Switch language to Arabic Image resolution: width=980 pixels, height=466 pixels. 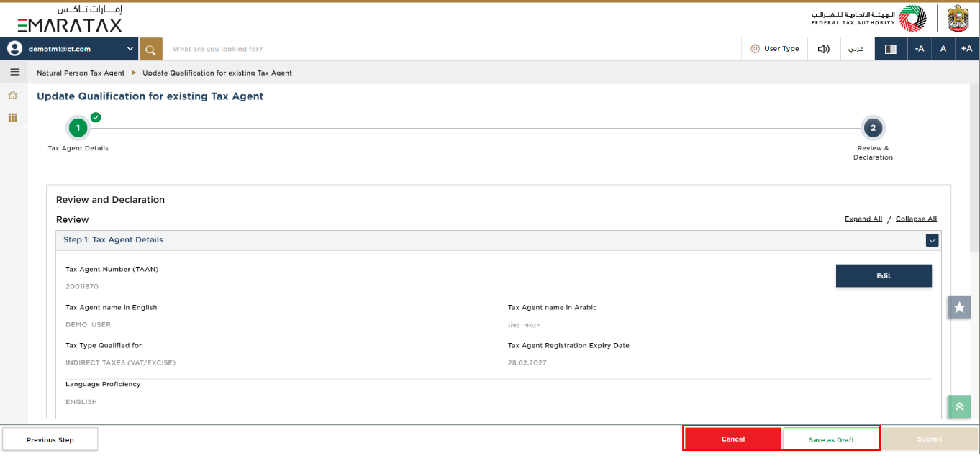(856, 49)
